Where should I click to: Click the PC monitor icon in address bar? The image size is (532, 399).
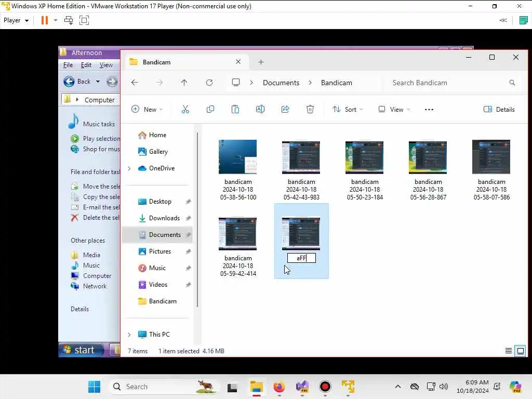[236, 83]
